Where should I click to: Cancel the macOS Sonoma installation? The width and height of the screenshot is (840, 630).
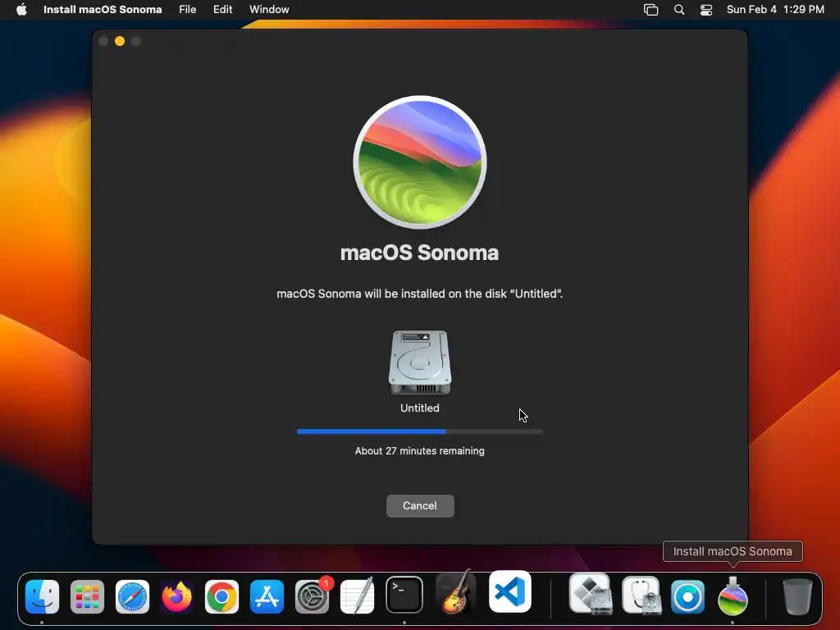(x=420, y=505)
